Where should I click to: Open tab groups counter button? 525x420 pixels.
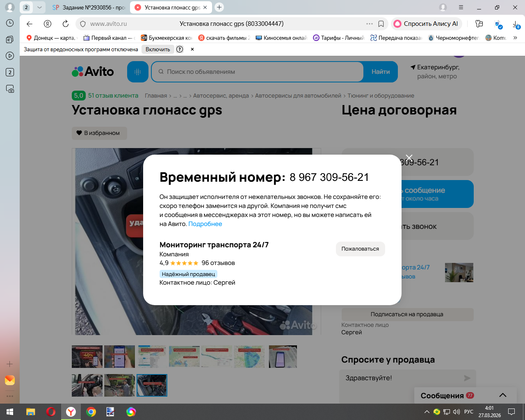(x=26, y=7)
